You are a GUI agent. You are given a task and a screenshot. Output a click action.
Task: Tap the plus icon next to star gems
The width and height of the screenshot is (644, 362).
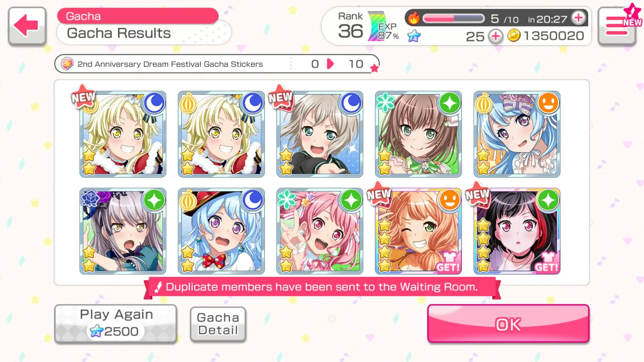click(495, 36)
